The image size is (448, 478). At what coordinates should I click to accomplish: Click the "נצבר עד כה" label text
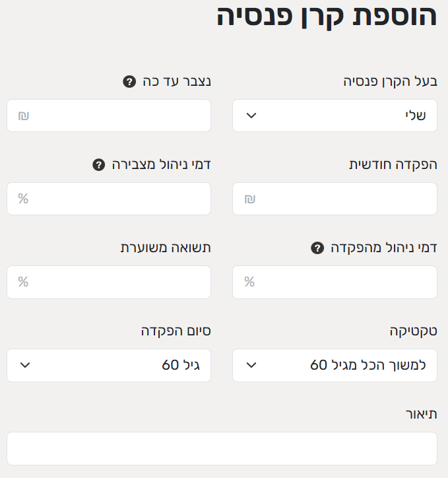(177, 82)
